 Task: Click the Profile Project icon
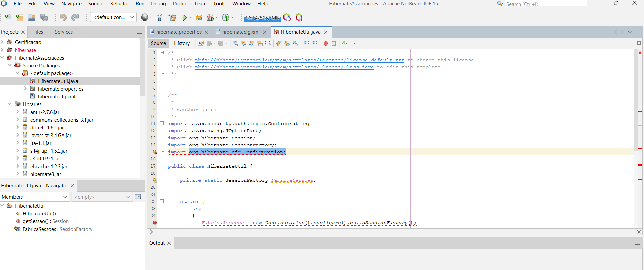tap(226, 17)
